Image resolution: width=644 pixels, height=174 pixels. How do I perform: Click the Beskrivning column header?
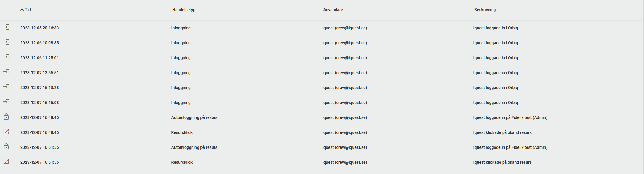(485, 10)
